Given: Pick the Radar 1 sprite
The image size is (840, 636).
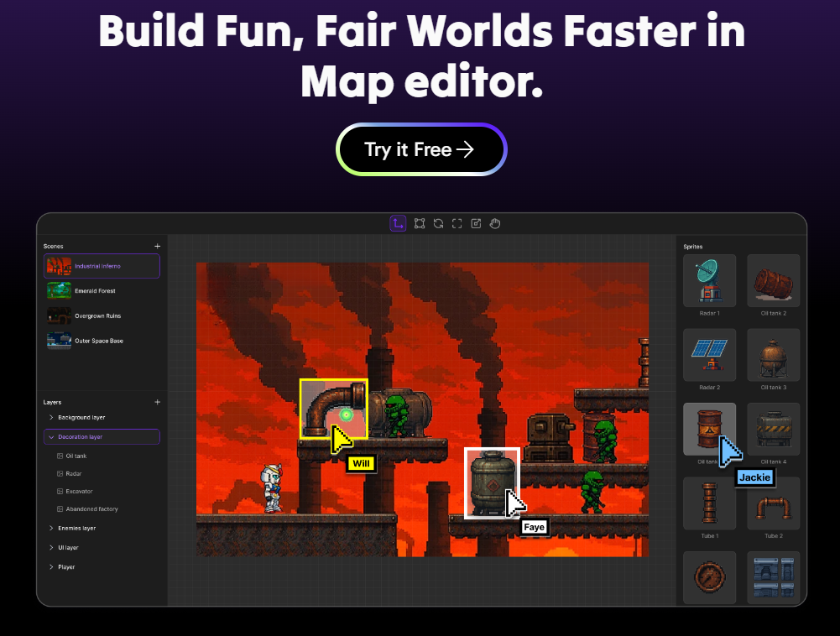Looking at the screenshot, I should (709, 281).
